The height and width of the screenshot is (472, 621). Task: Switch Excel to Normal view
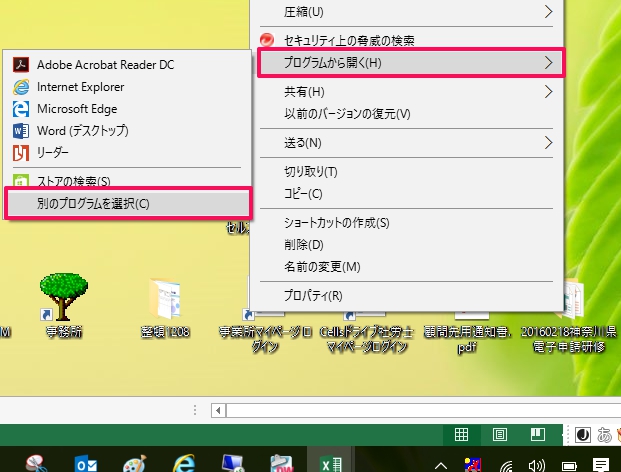click(461, 434)
